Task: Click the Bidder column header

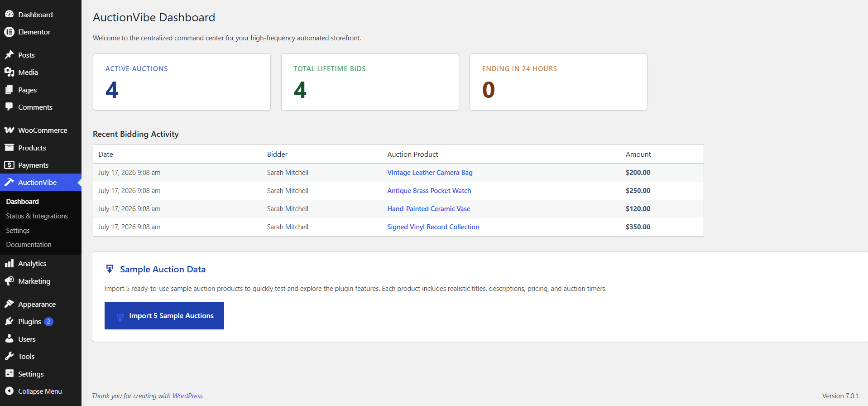Action: 277,155
